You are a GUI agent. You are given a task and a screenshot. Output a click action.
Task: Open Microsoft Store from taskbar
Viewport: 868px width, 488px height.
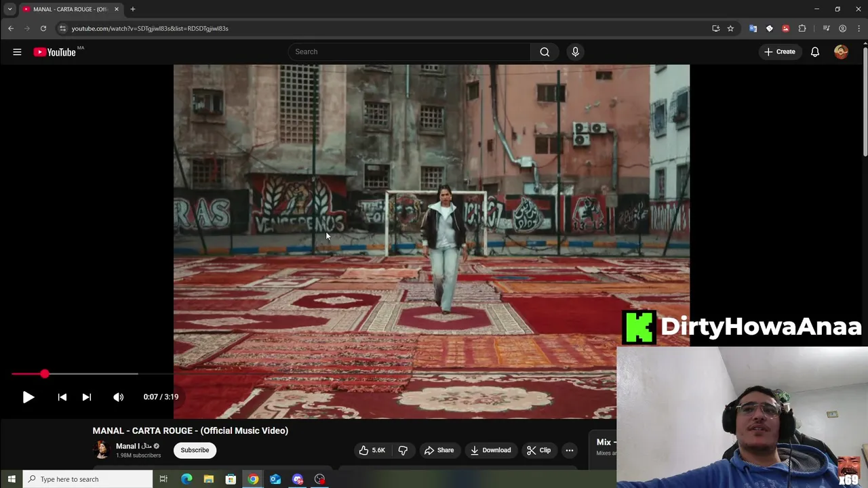231,479
